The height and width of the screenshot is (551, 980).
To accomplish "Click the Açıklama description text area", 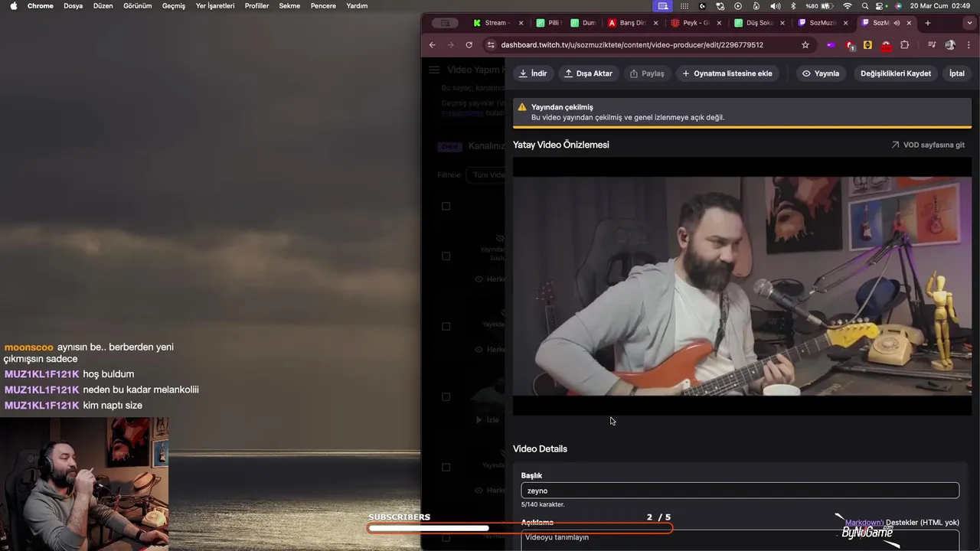I will tap(740, 539).
